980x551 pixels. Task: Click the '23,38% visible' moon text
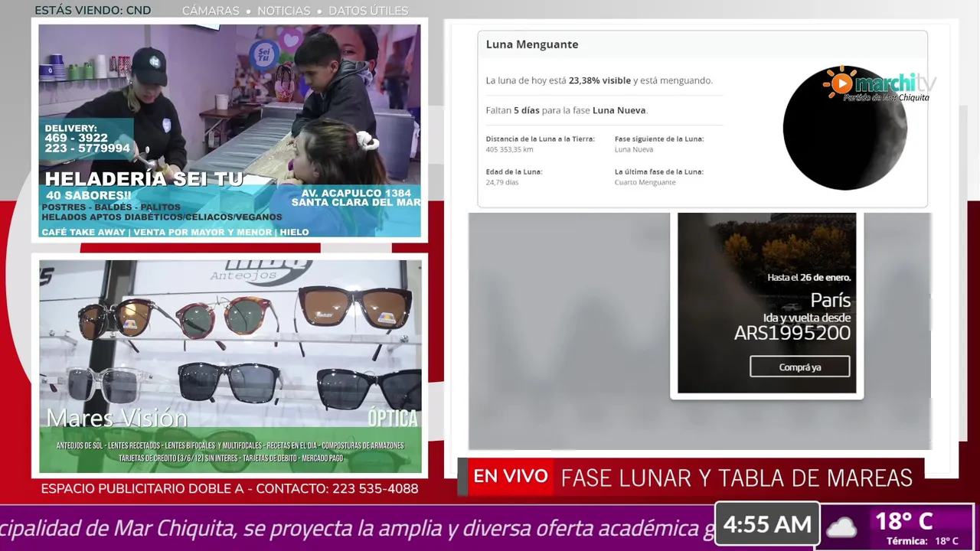coord(599,80)
